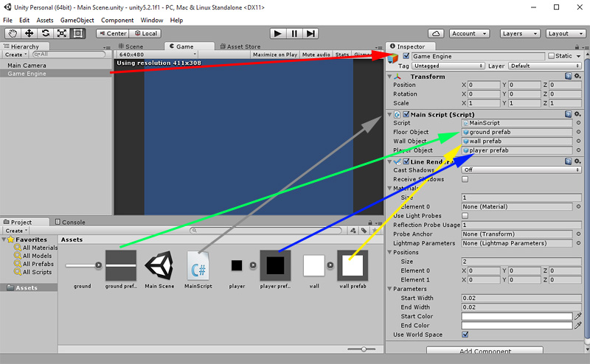
Task: Toggle Game Engine active checkbox
Action: pos(406,56)
